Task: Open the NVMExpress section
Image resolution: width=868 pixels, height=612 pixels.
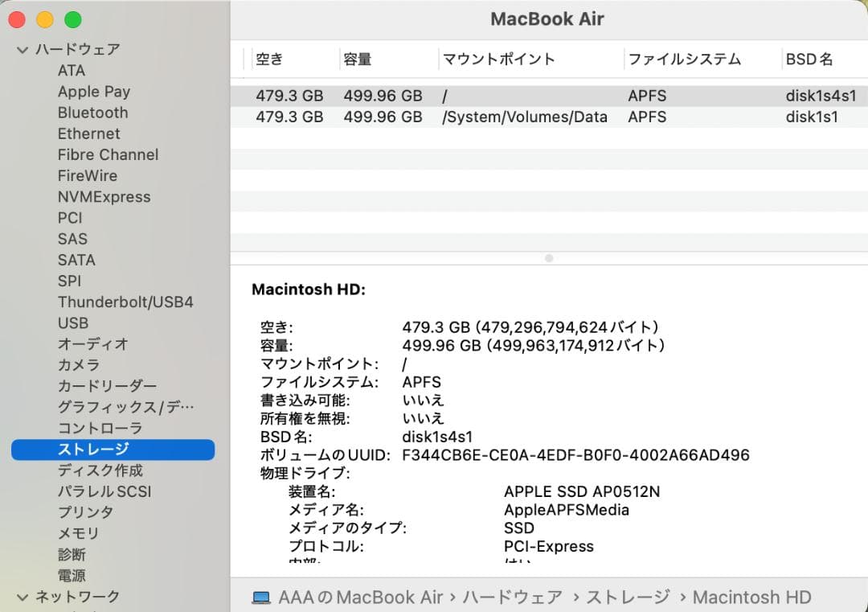Action: pos(104,196)
